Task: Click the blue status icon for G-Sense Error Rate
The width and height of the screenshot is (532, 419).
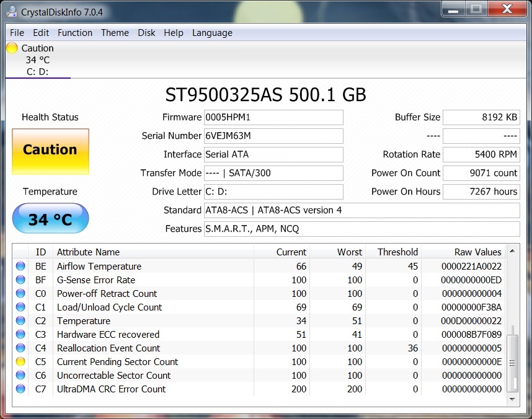Action: [x=20, y=280]
